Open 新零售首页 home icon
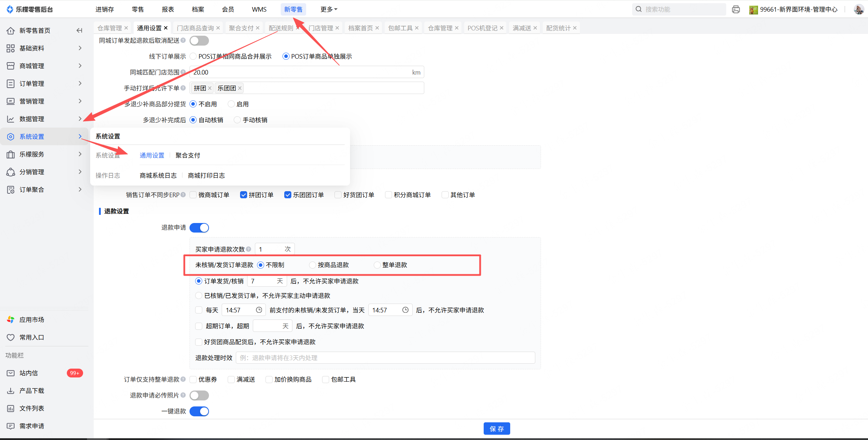This screenshot has width=868, height=440. (x=11, y=31)
